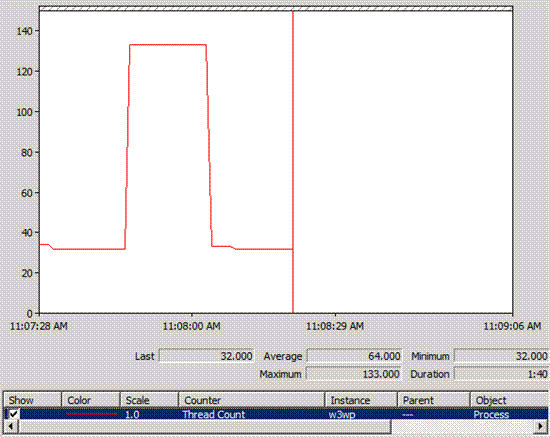The height and width of the screenshot is (438, 550).
Task: Click the horizontal scrollbar thumb
Action: pos(204,426)
